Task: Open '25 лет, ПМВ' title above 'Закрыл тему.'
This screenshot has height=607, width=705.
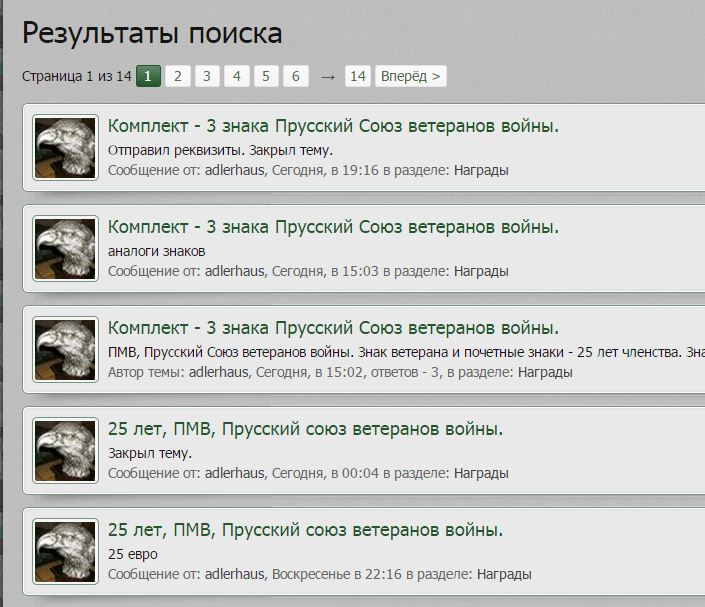Action: pyautogui.click(x=305, y=429)
